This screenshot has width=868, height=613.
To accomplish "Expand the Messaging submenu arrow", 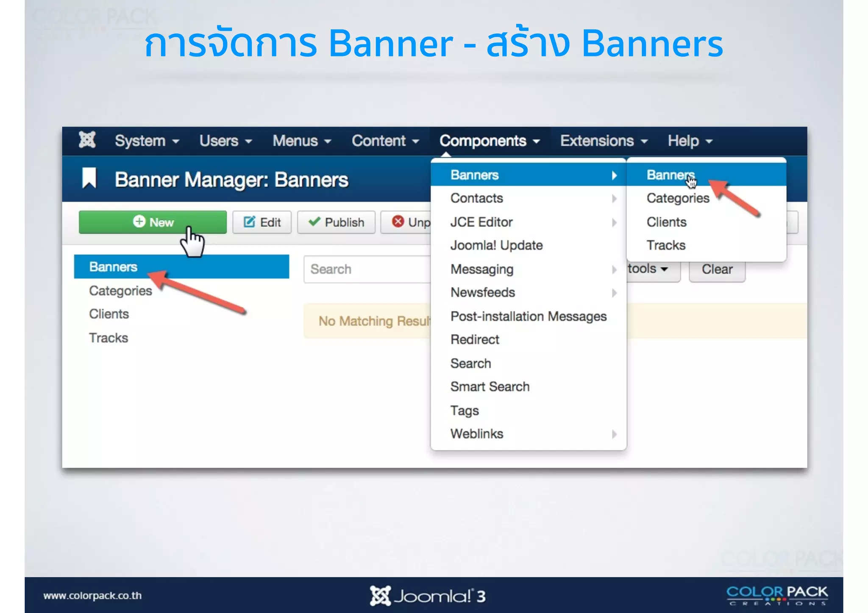I will pos(614,269).
